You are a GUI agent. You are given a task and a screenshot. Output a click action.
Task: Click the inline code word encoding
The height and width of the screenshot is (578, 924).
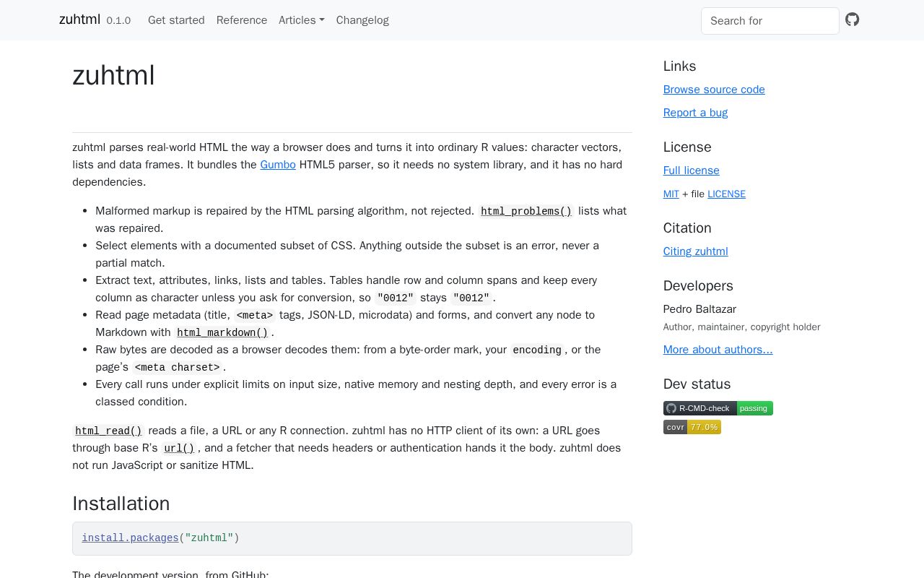[x=537, y=350]
